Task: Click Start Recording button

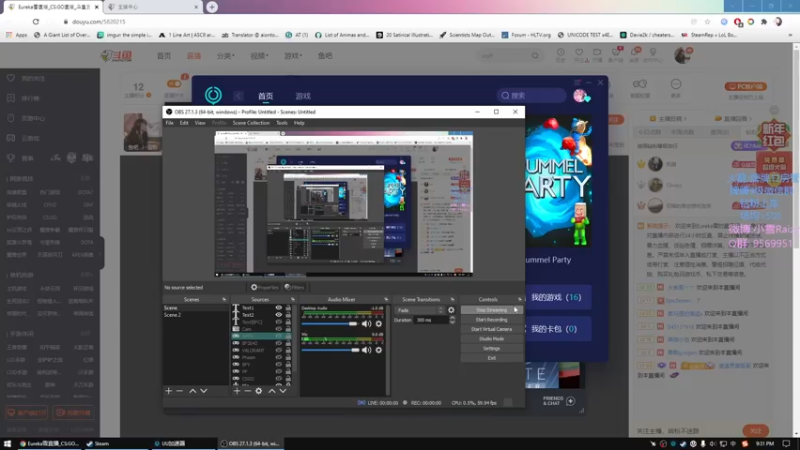Action: coord(491,319)
